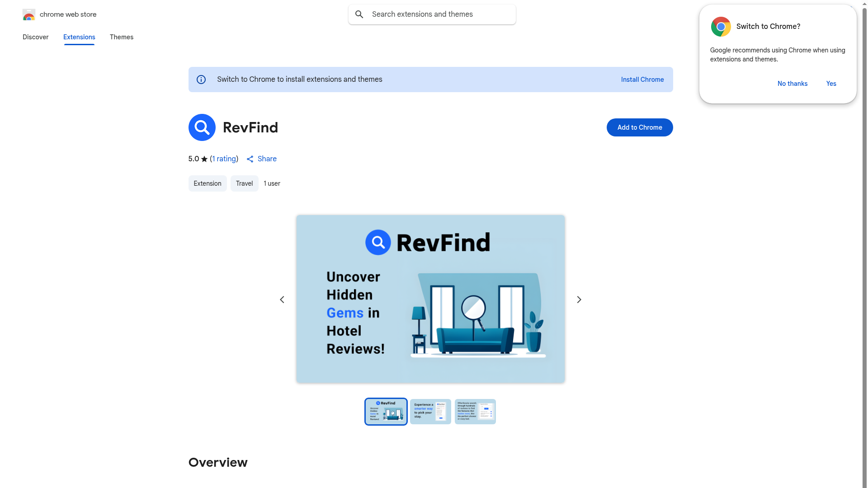Screen dimensions: 868x488
Task: Click the share icon beside Share
Action: click(250, 159)
